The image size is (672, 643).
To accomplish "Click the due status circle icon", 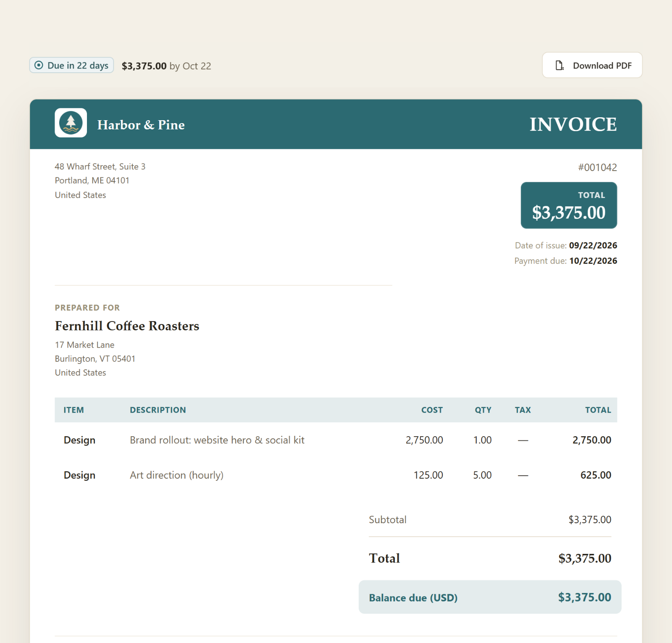I will [x=39, y=65].
